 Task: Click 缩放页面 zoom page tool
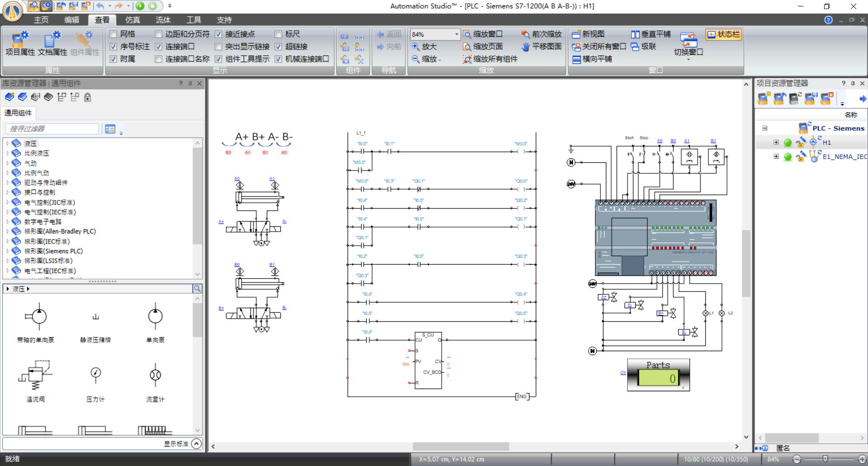482,47
